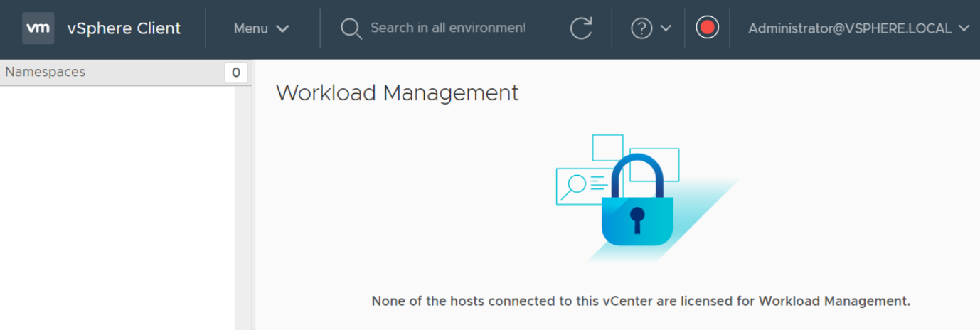Click the search magnifier icon
This screenshot has width=980, height=330.
point(351,28)
